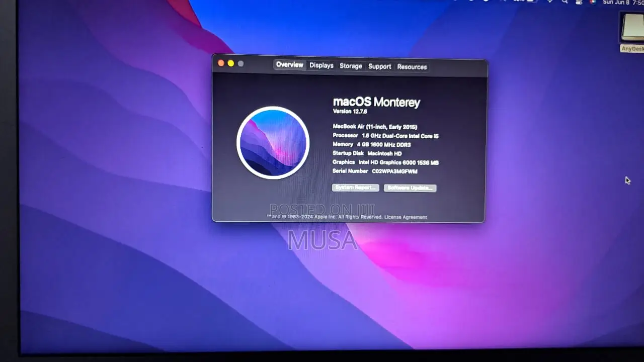Show the Resources tab
Image resolution: width=644 pixels, height=362 pixels.
[x=412, y=67]
